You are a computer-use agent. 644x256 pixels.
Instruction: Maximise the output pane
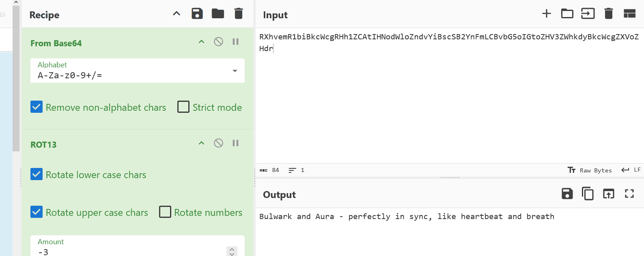(629, 194)
